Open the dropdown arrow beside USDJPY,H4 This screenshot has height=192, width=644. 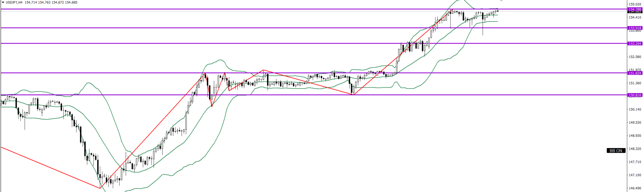(x=3, y=2)
